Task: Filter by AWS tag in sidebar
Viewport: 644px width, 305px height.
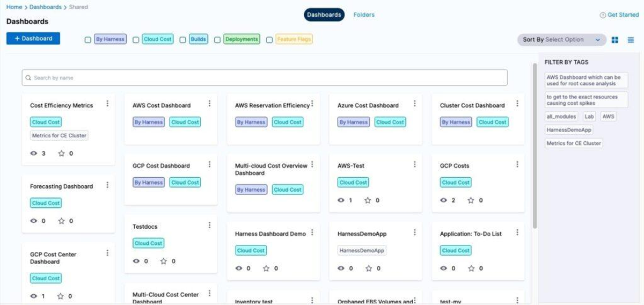Action: coord(608,116)
